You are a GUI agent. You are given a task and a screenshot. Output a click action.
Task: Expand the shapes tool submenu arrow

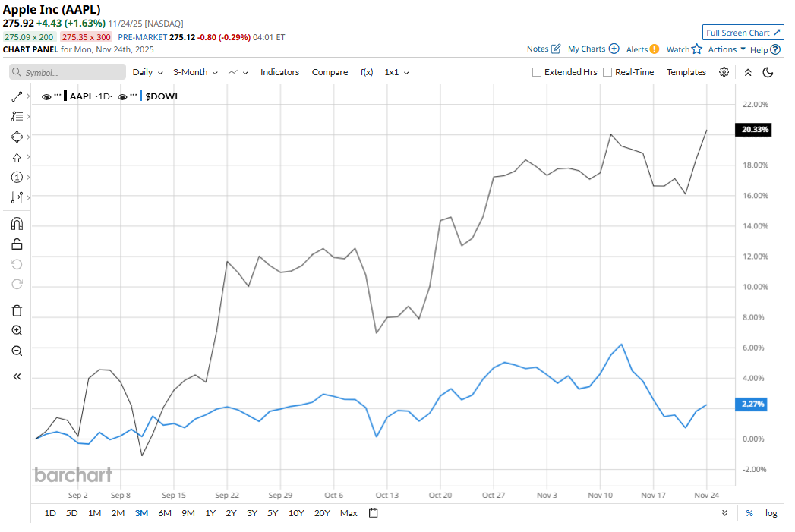tap(28, 137)
